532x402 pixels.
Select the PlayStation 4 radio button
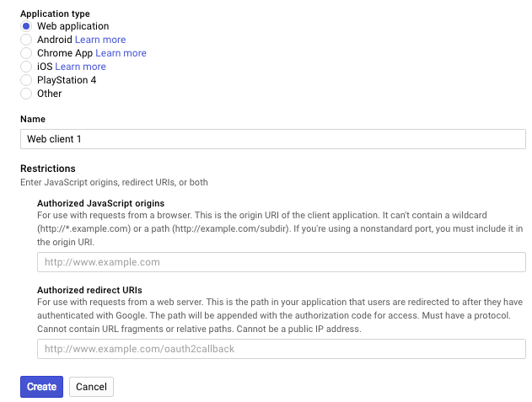pyautogui.click(x=26, y=80)
